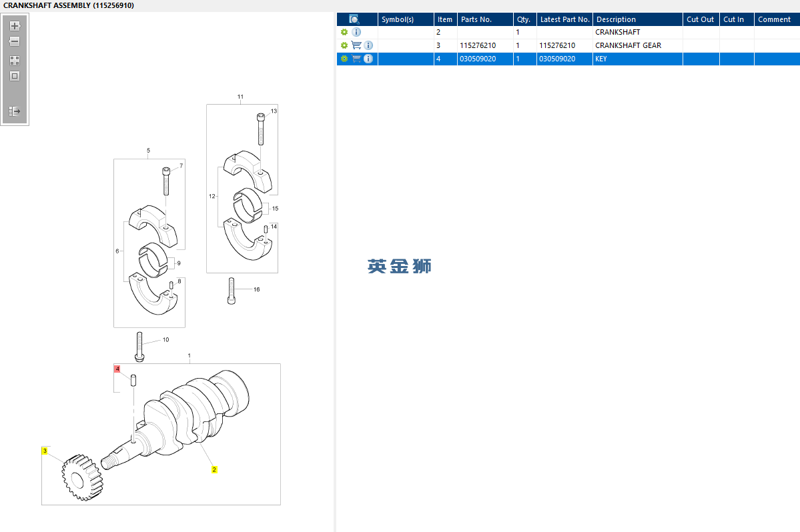Click callout 7 next to screw

click(x=181, y=165)
